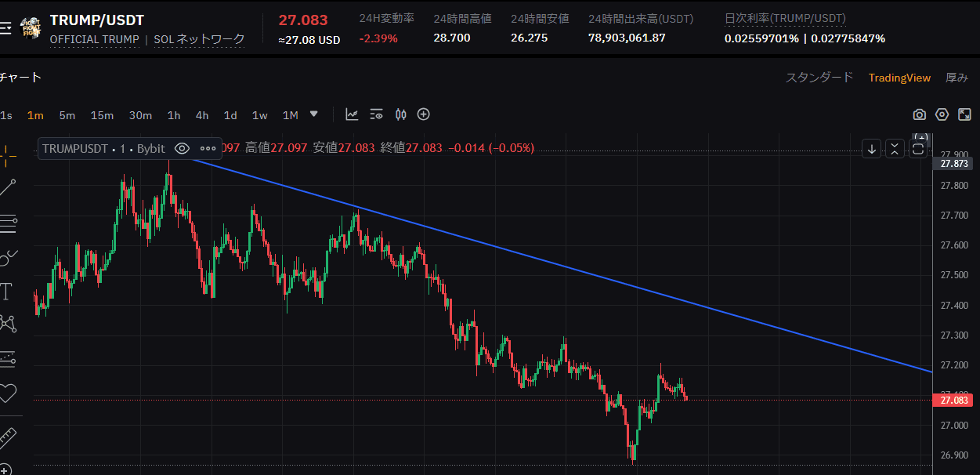
Task: Toggle the object visibility list icon
Action: [376, 114]
